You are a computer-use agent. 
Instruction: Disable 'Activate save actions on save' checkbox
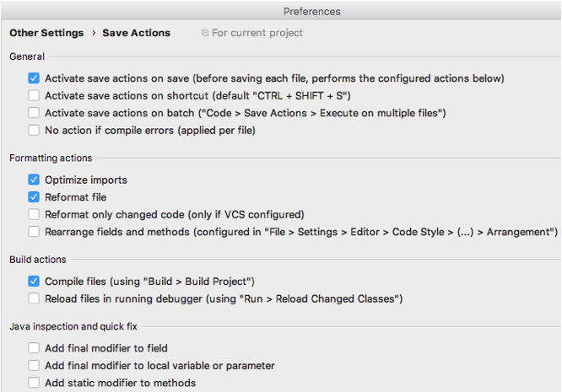(x=34, y=78)
